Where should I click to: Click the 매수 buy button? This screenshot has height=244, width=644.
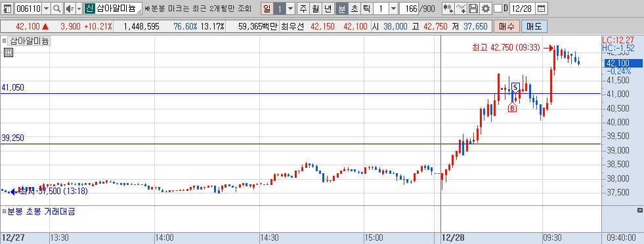pos(506,27)
